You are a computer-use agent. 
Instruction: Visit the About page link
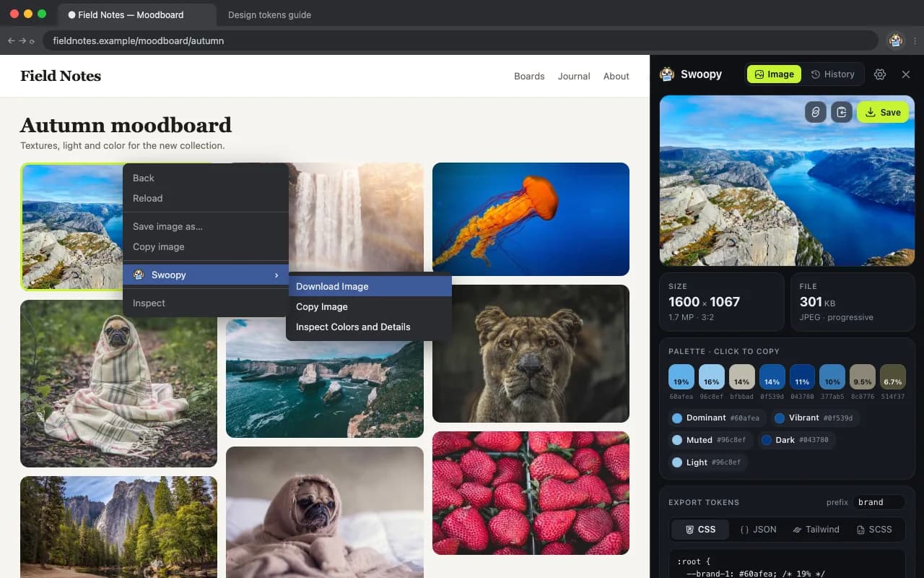(616, 76)
